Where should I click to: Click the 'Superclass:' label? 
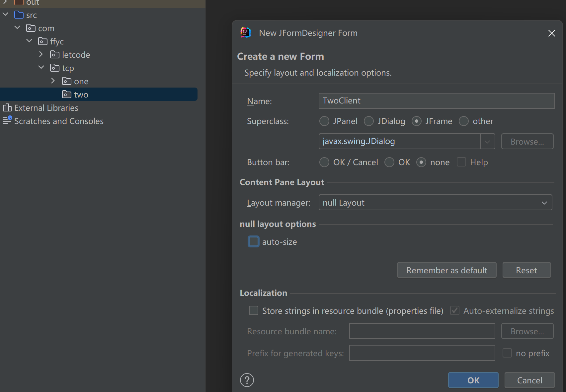(268, 121)
